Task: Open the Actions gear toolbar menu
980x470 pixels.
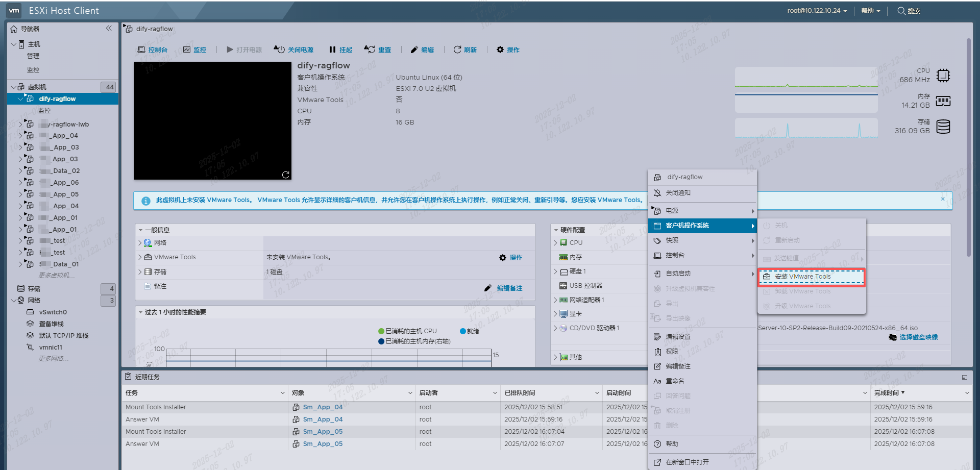Action: click(x=508, y=50)
